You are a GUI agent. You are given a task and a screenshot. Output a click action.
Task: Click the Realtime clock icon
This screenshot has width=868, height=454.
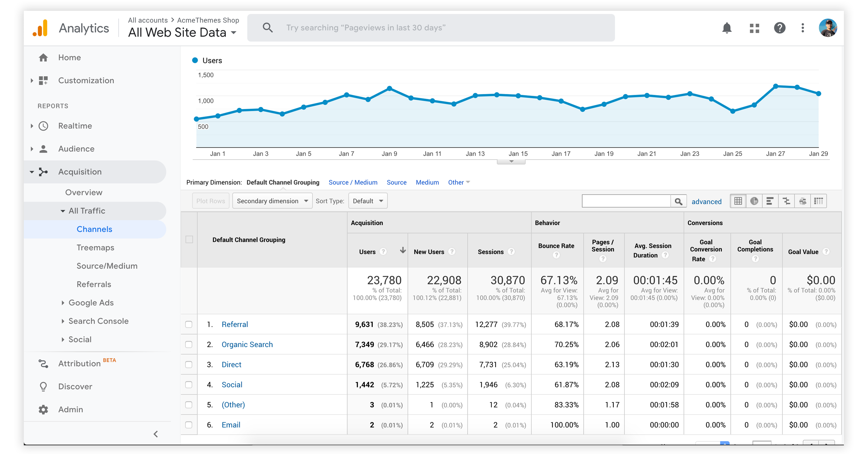click(43, 126)
